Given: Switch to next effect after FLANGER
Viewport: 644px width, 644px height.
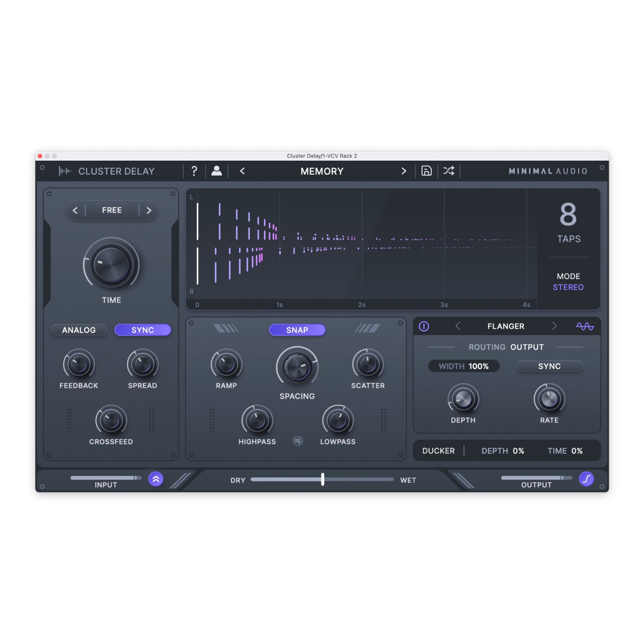Looking at the screenshot, I should (554, 326).
